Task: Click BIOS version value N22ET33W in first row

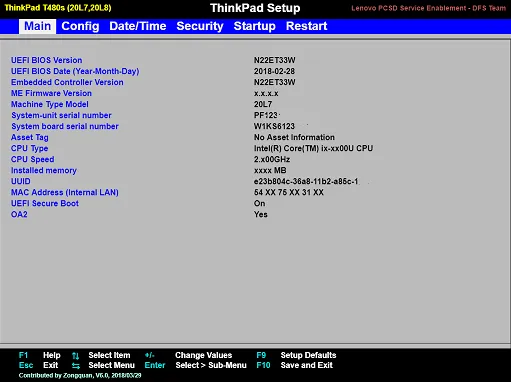Action: (275, 60)
